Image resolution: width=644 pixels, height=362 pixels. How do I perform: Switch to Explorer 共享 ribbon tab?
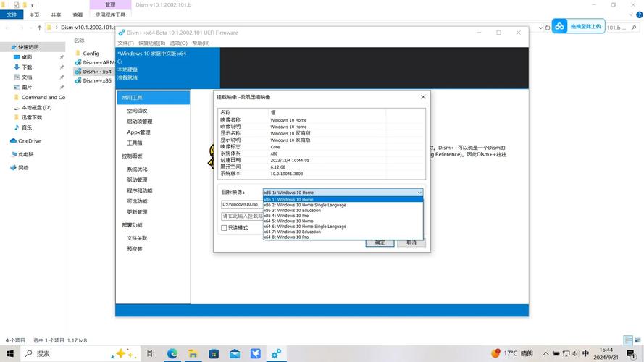coord(56,14)
